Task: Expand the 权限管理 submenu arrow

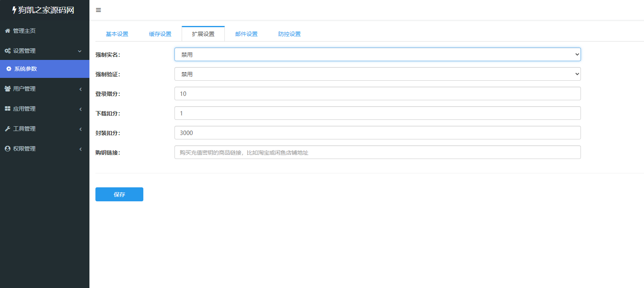Action: pos(81,149)
